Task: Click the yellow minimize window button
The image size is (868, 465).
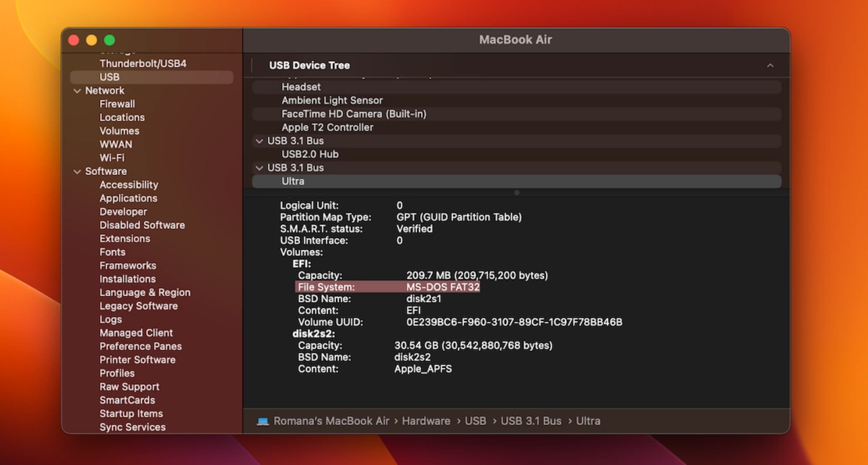Action: (x=92, y=40)
